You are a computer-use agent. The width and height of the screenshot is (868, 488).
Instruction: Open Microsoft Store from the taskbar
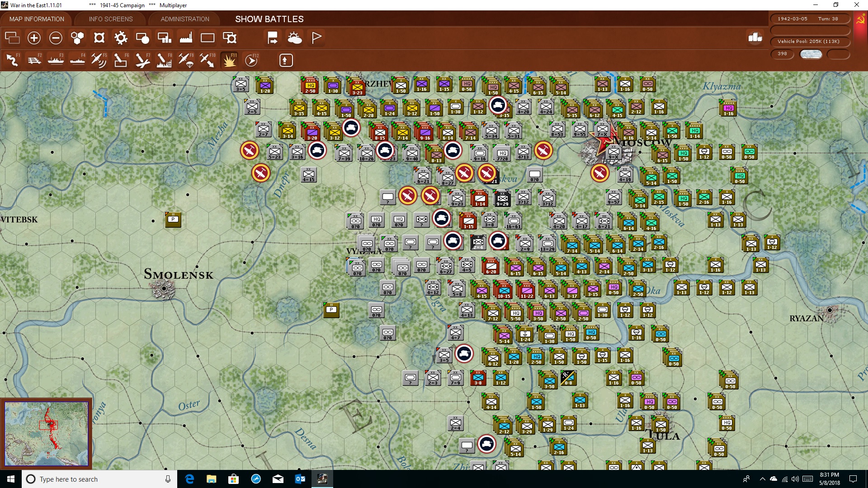click(233, 479)
